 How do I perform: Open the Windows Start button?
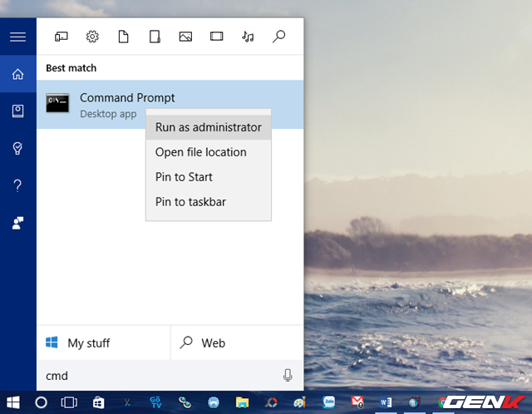coord(13,402)
